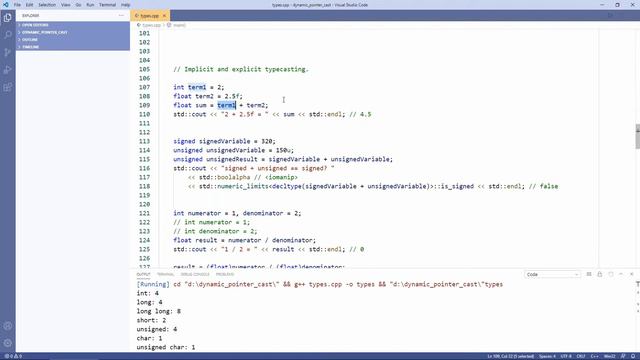Viewport: 640px width, 360px height.
Task: Click the CRLF line ending status item
Action: [581, 356]
